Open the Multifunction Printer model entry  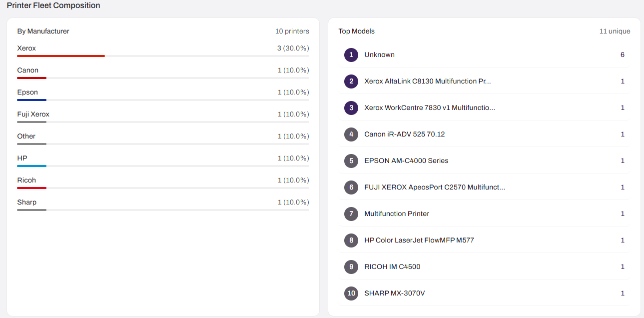pyautogui.click(x=484, y=213)
